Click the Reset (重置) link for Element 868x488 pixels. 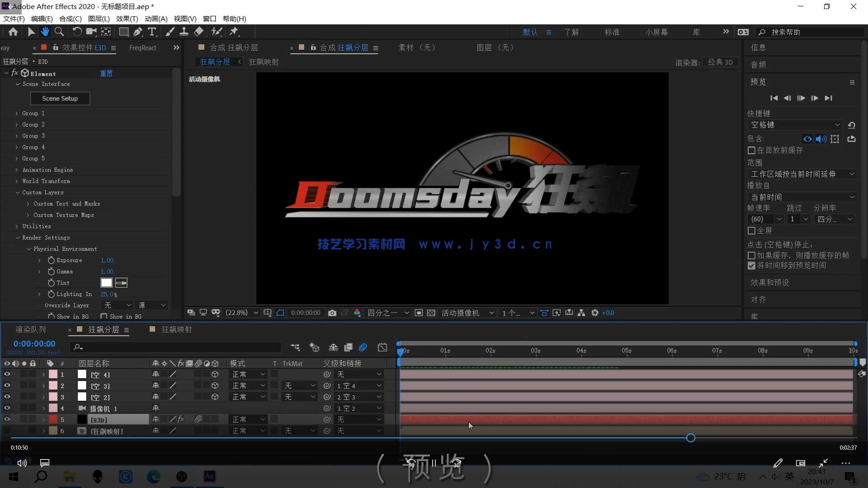106,73
